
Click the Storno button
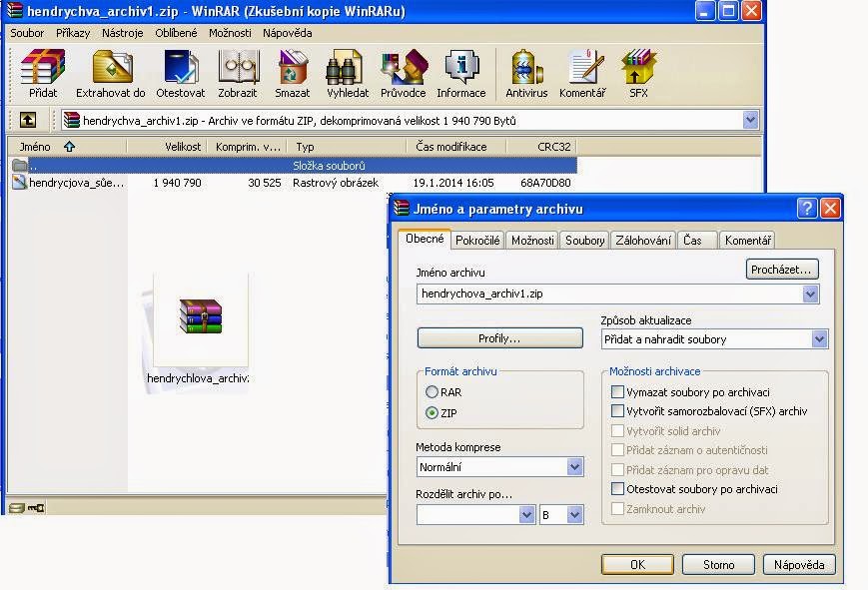718,564
